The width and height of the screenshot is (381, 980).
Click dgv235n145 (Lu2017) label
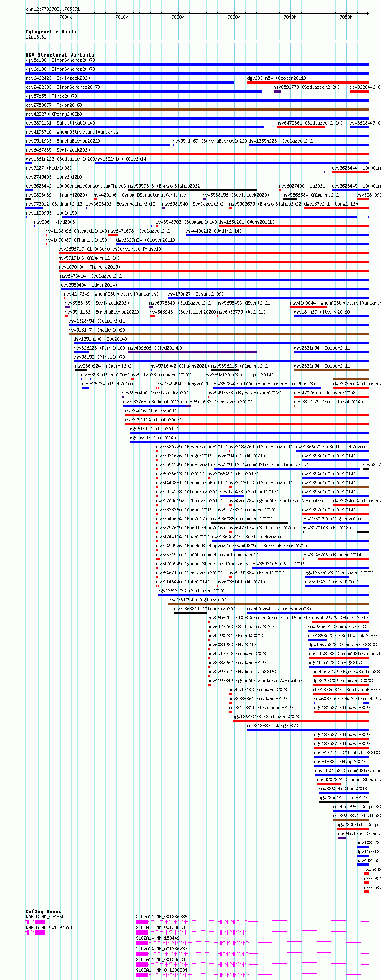(343, 798)
